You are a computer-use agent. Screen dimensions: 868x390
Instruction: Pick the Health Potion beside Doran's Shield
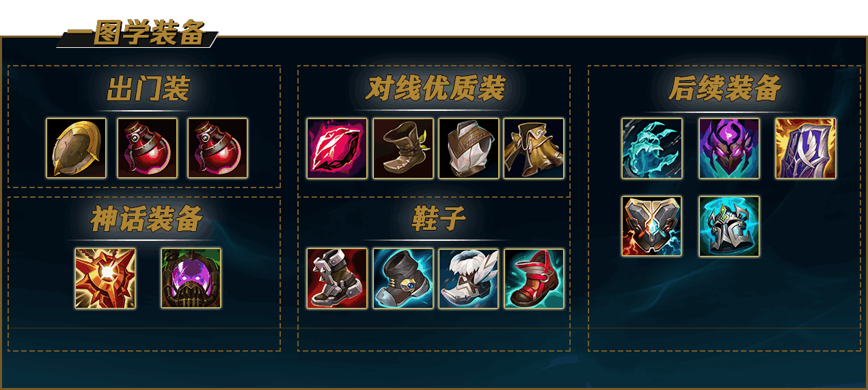[147, 148]
